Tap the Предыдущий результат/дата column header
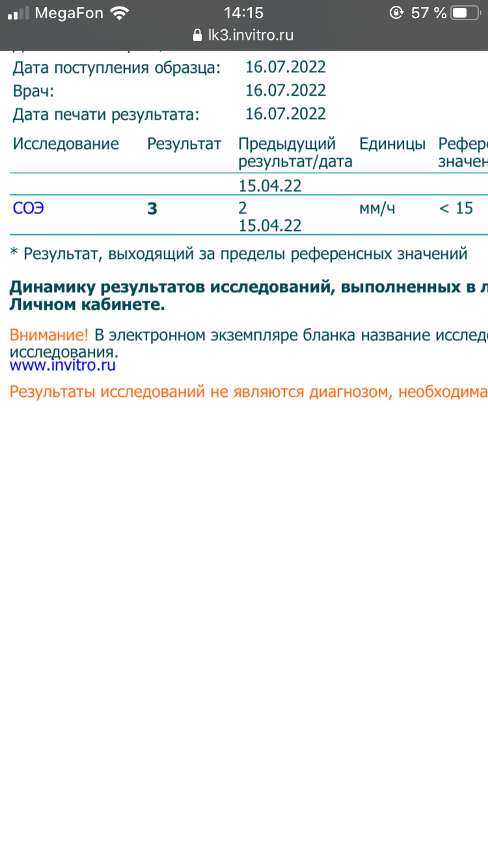The image size is (488, 868). [295, 152]
